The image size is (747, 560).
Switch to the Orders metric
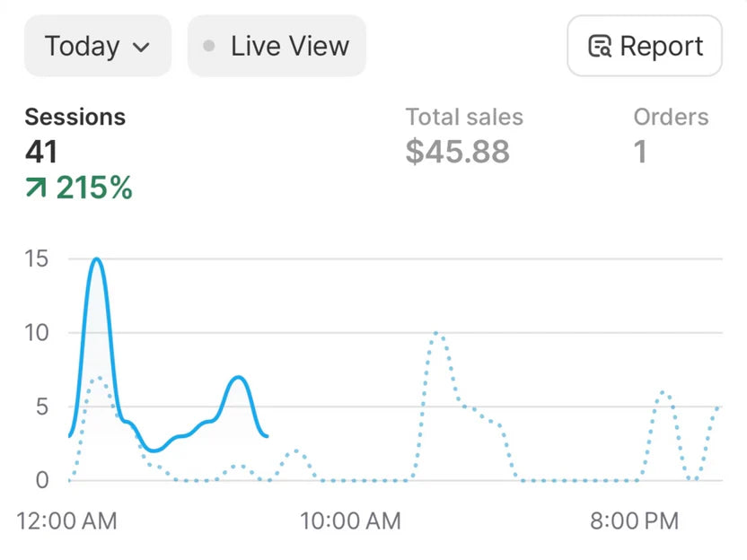671,117
